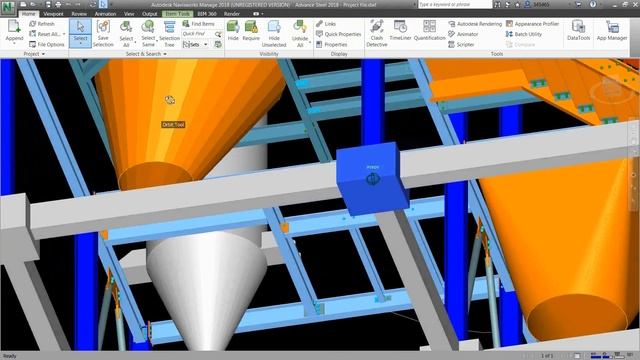The image size is (640, 360).
Task: Click in the Quick Find input field
Action: (198, 34)
